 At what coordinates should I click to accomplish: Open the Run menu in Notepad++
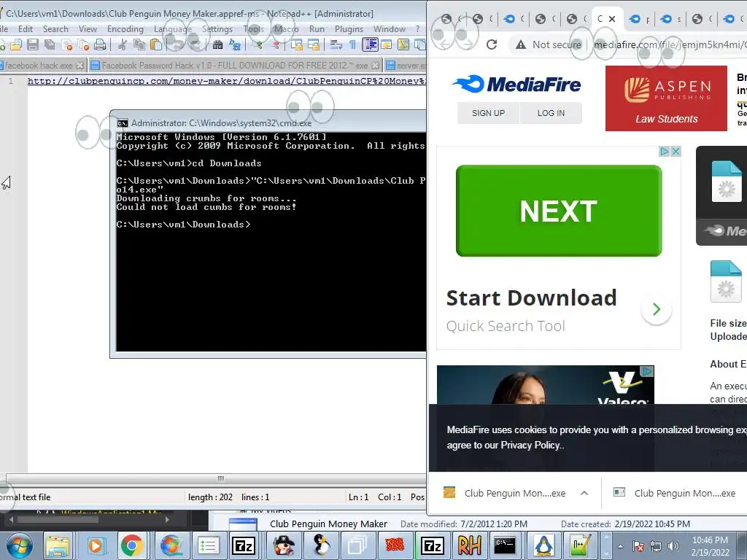tap(317, 29)
